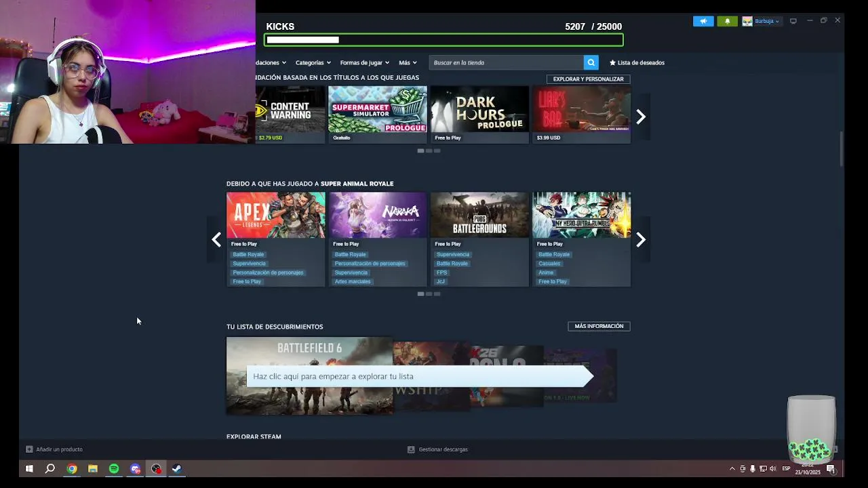Open Spotify from the taskbar
Viewport: 868px width, 488px height.
coord(114,468)
